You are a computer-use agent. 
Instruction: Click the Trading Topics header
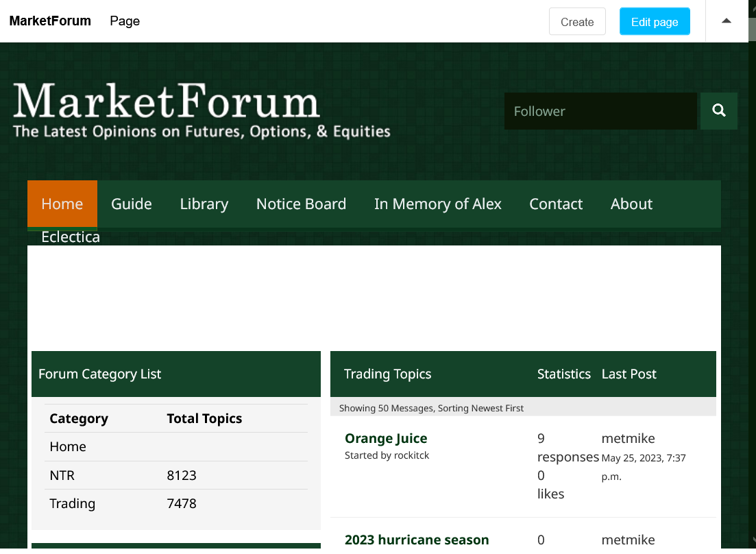point(387,374)
